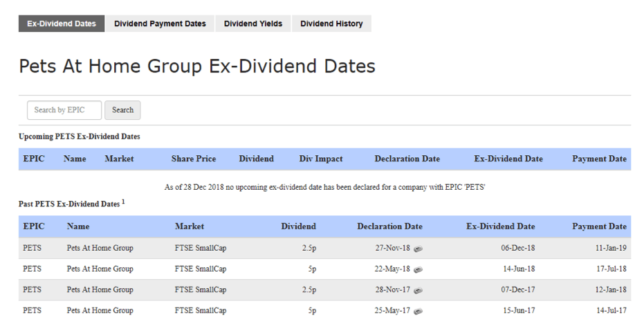
Task: Click past table Payment Date header
Action: pyautogui.click(x=599, y=226)
